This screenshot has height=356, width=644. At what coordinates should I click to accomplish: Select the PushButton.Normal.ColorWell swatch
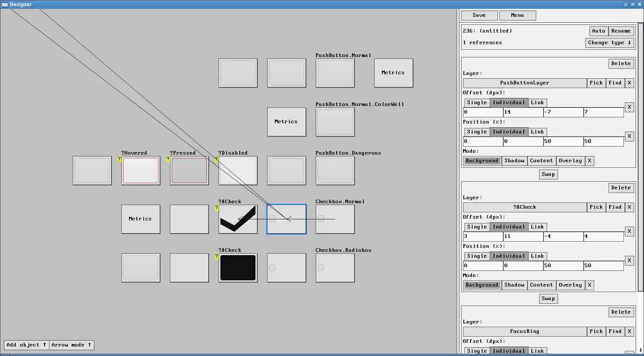[335, 122]
